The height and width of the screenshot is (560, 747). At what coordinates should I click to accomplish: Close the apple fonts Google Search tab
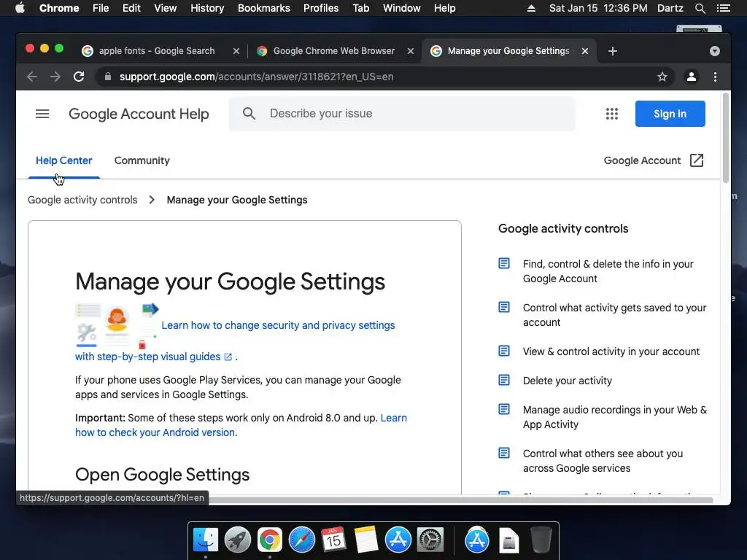click(236, 51)
